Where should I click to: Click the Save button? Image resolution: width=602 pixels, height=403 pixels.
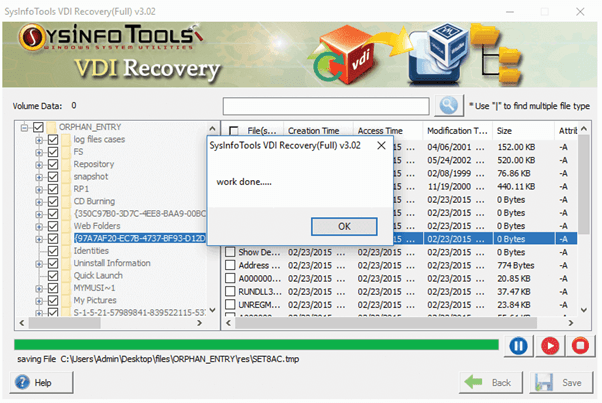click(561, 382)
